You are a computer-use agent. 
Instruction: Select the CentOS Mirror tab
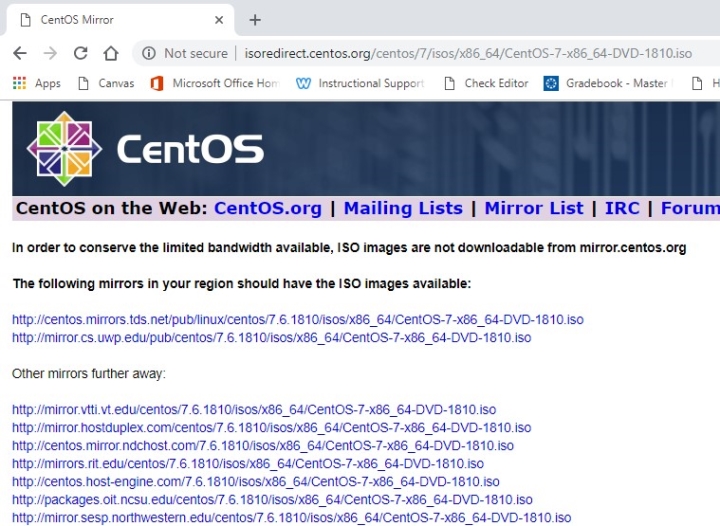point(110,20)
